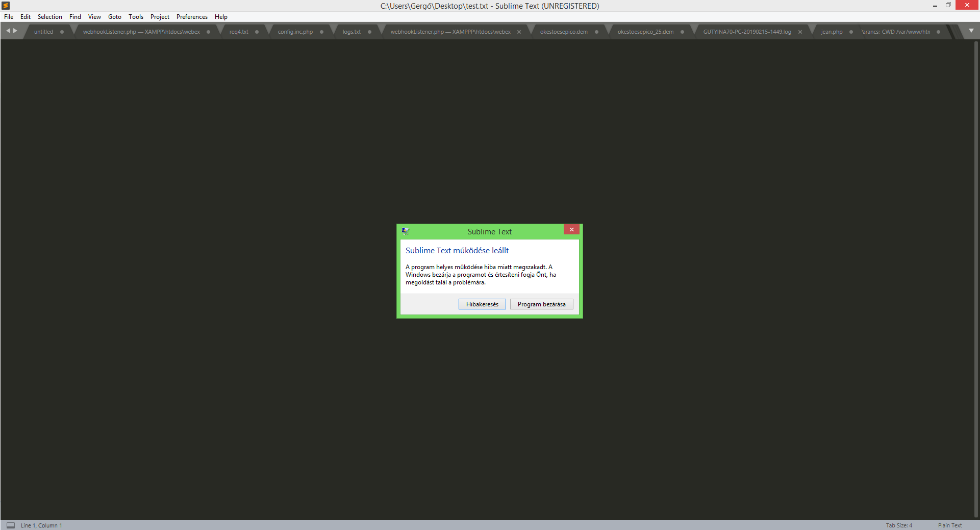Open the Find menu

click(x=75, y=17)
